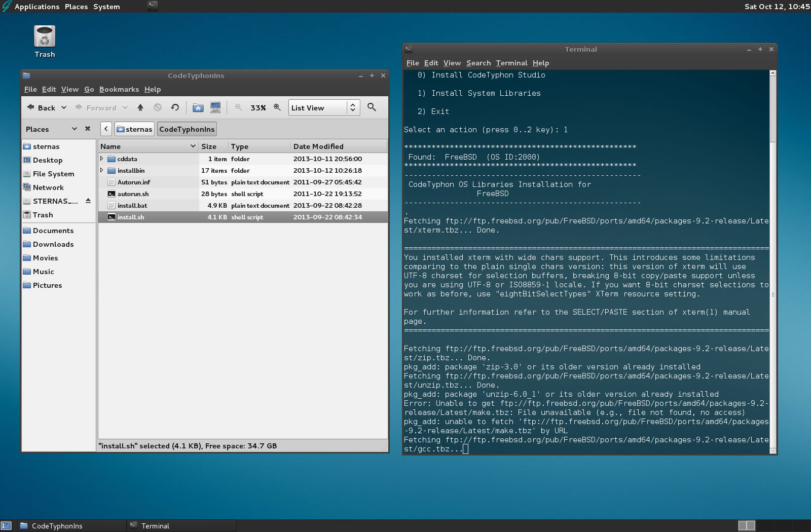Go to Home folder icon
811x532 pixels.
[x=198, y=107]
